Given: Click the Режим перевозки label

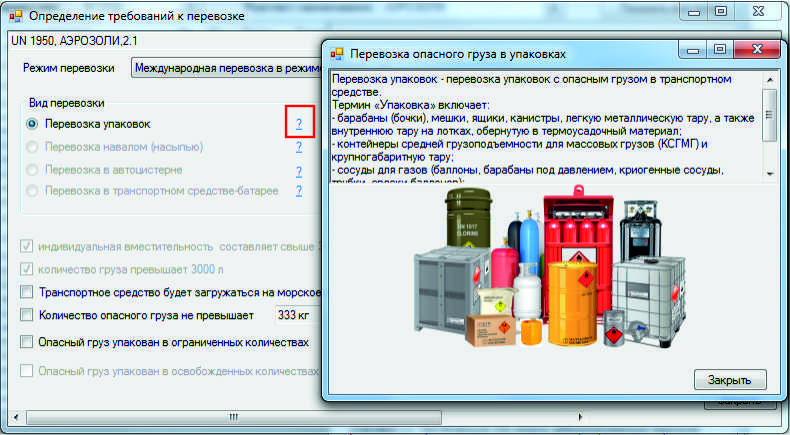Looking at the screenshot, I should coord(69,68).
